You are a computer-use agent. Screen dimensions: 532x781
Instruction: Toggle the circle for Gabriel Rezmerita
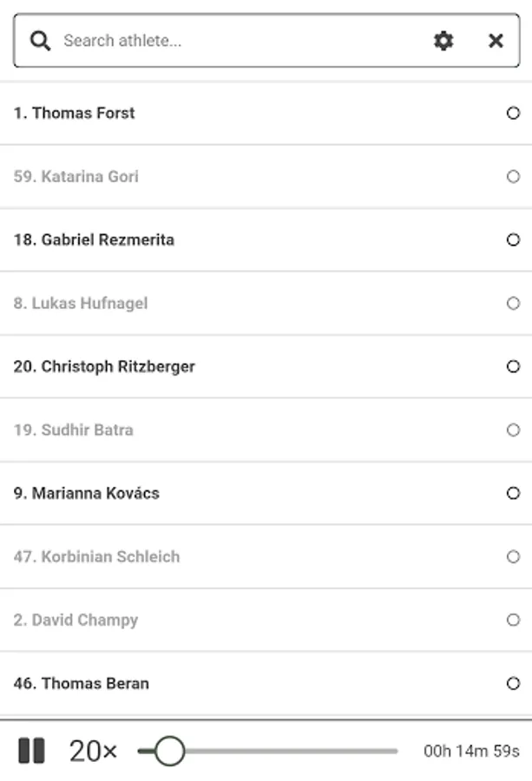pos(513,240)
